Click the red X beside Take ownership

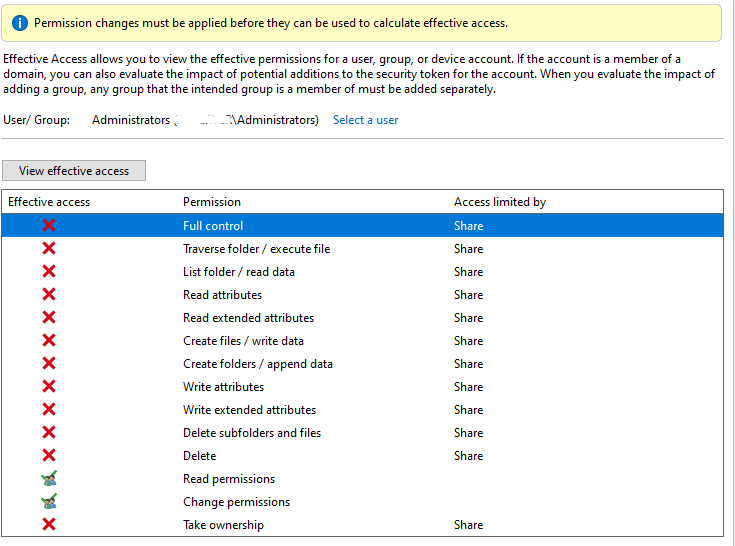(x=49, y=525)
